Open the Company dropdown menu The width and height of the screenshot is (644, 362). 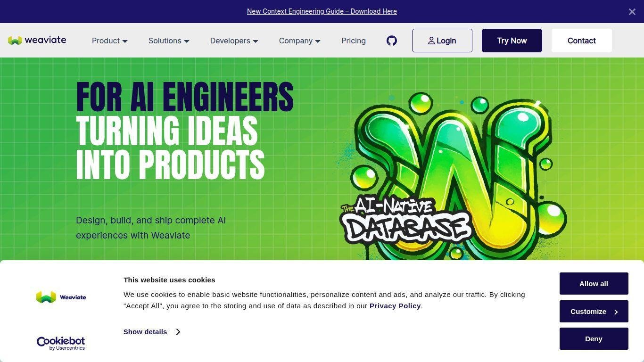[299, 41]
